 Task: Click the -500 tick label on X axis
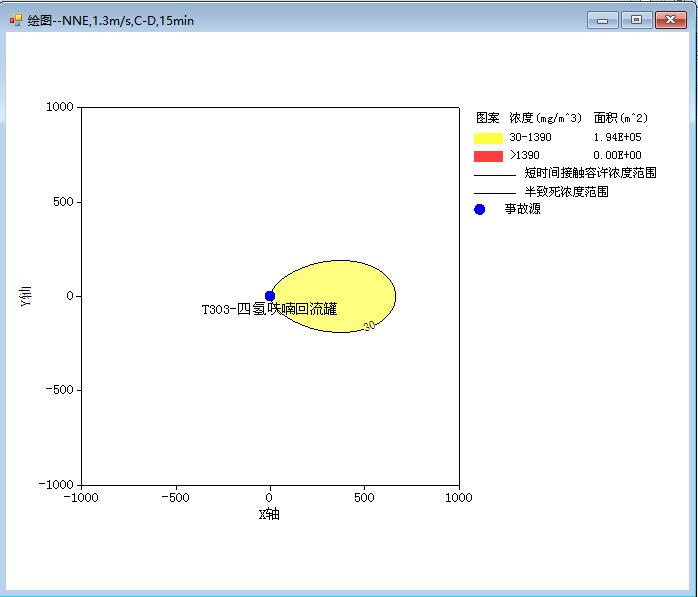175,498
